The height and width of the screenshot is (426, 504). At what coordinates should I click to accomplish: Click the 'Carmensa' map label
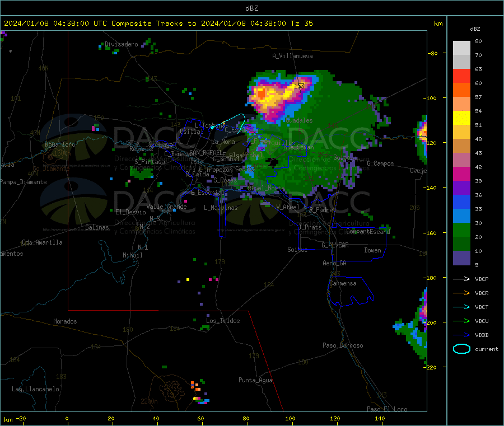(x=343, y=283)
